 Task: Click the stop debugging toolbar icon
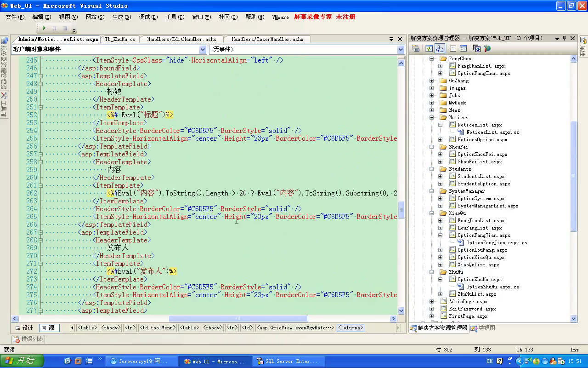tap(65, 29)
